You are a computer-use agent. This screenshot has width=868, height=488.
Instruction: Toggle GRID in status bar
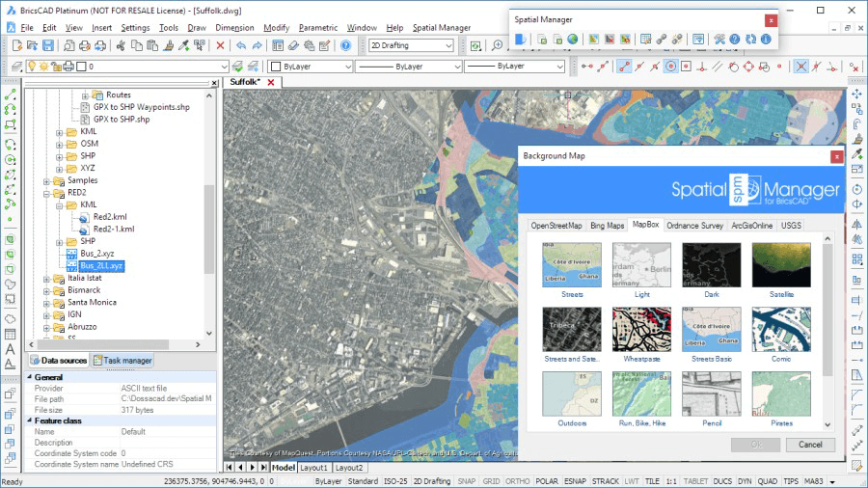(491, 481)
